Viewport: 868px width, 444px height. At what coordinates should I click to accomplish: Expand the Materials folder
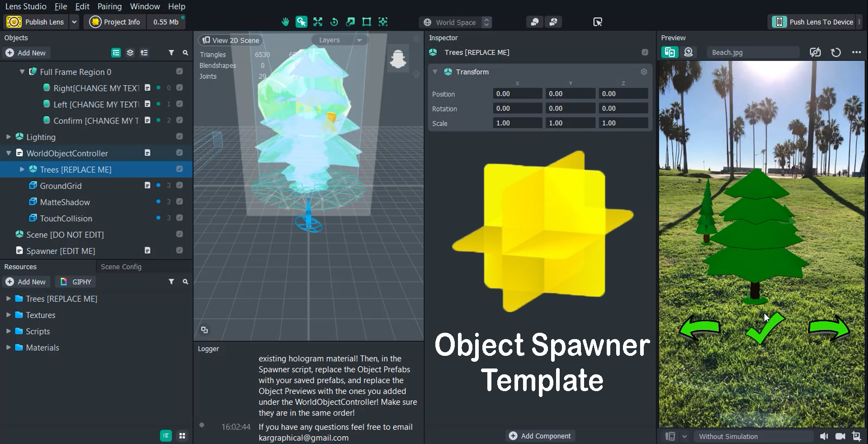(x=9, y=348)
